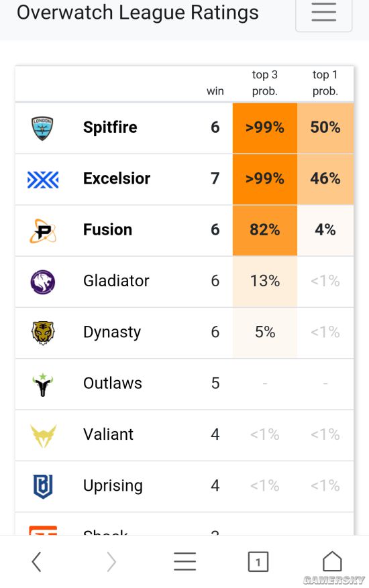This screenshot has height=588, width=369.
Task: Click the Valiant winged logo
Action: pyautogui.click(x=43, y=435)
